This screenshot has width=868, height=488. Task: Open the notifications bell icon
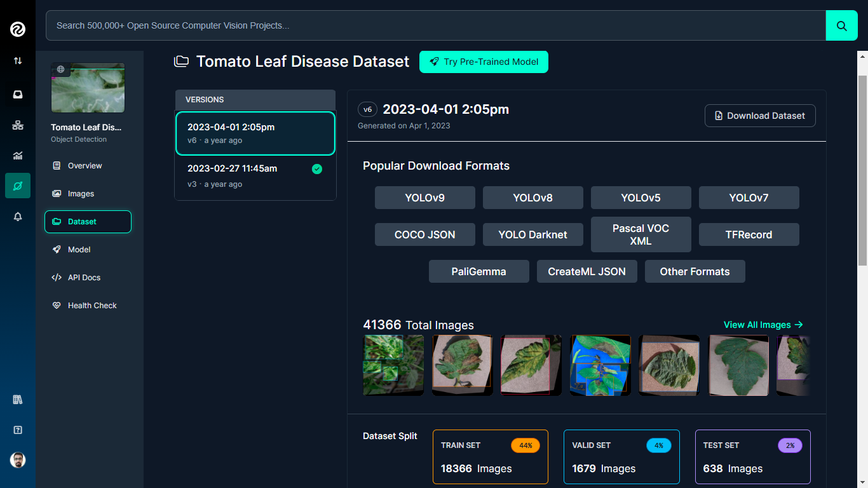18,217
